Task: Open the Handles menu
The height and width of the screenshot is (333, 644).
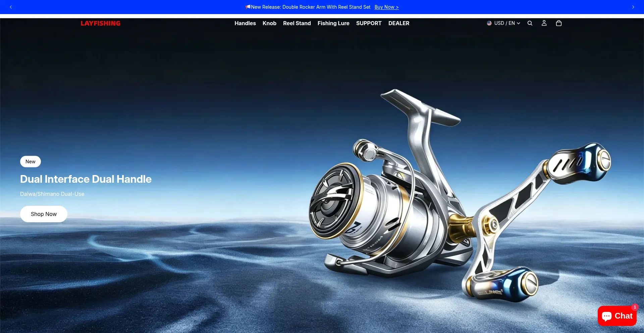Action: point(245,23)
